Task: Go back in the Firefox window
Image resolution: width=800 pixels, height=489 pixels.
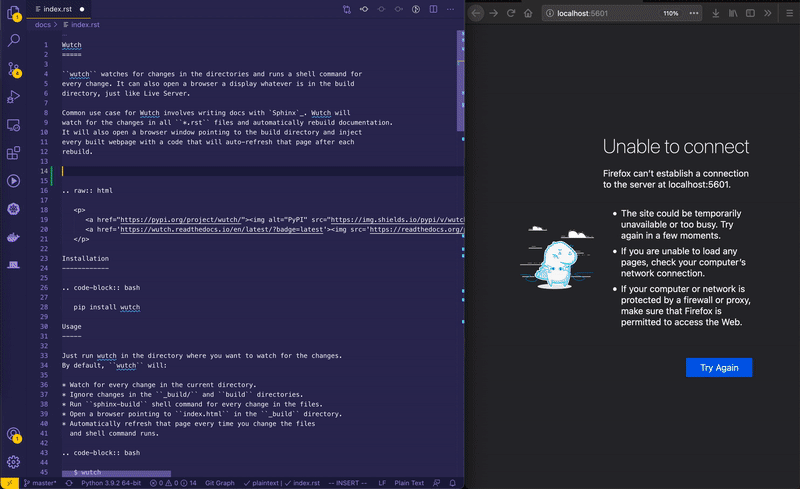Action: [x=476, y=13]
